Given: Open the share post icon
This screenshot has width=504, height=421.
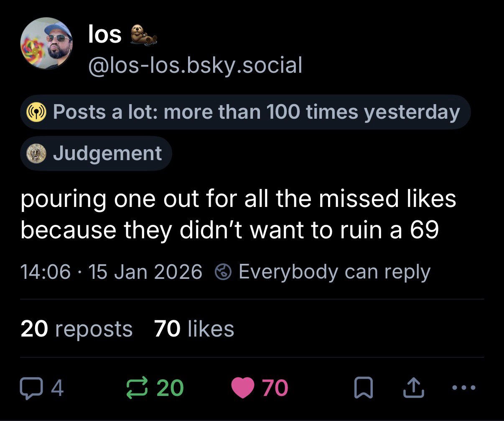Looking at the screenshot, I should point(413,388).
